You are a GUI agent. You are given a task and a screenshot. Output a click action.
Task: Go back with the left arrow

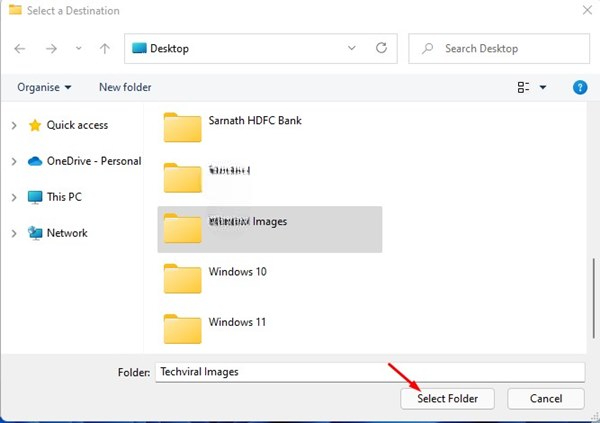tap(20, 49)
